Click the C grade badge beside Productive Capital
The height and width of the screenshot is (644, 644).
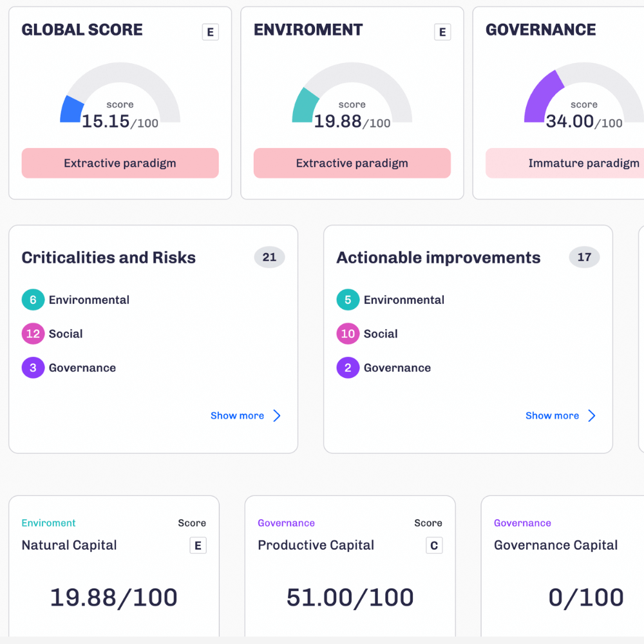(434, 545)
